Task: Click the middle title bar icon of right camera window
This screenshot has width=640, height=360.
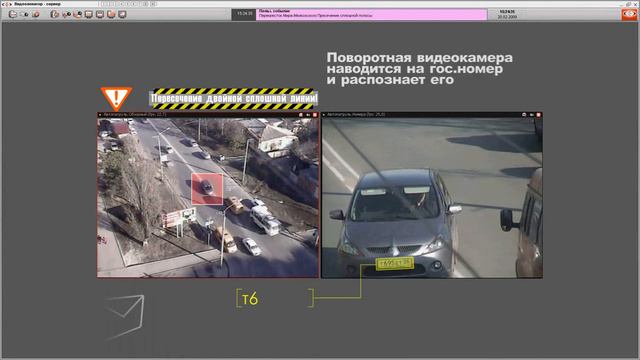Action: [531, 115]
